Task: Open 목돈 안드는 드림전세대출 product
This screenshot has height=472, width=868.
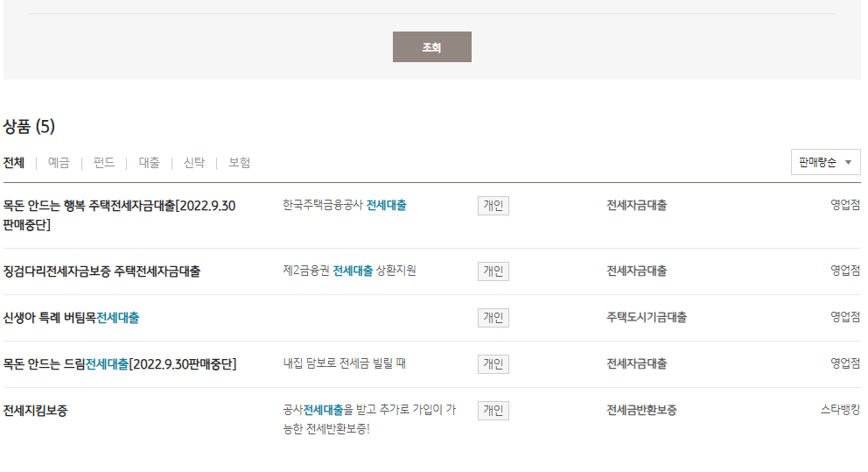Action: pos(120,364)
